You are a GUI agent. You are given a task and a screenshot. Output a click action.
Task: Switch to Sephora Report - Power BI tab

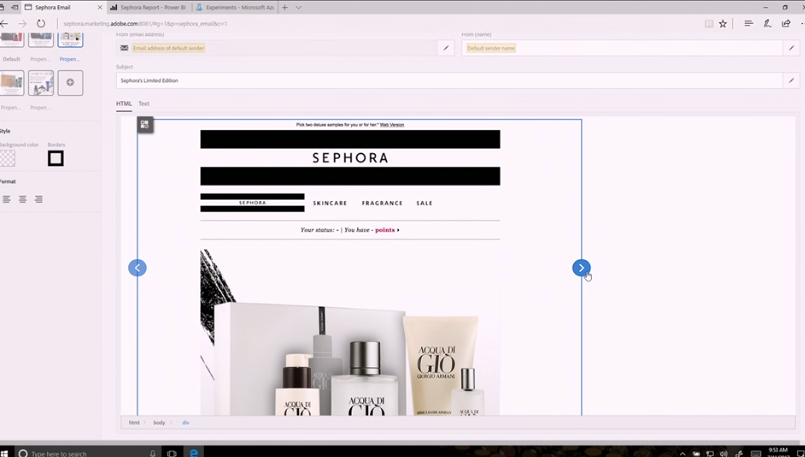pos(149,8)
